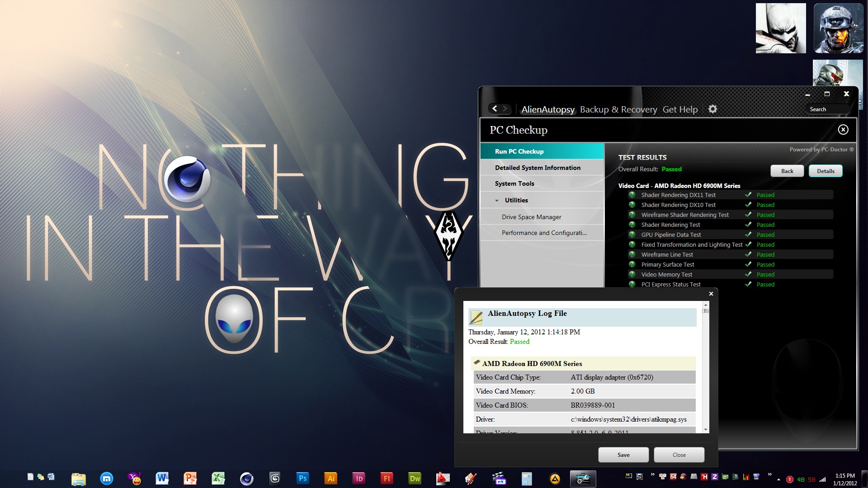Open the Backup & Recovery tab
This screenshot has height=488, width=868.
click(618, 109)
